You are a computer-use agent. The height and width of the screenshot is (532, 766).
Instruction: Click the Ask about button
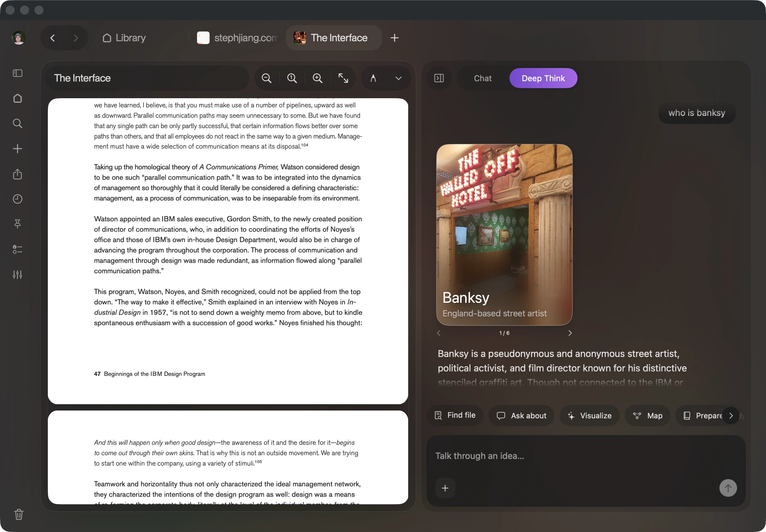(521, 416)
